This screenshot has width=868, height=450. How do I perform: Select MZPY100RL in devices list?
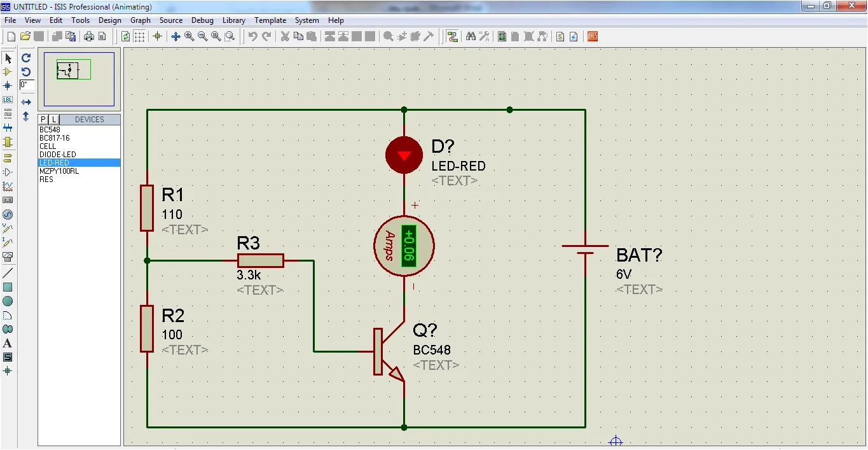[79, 171]
